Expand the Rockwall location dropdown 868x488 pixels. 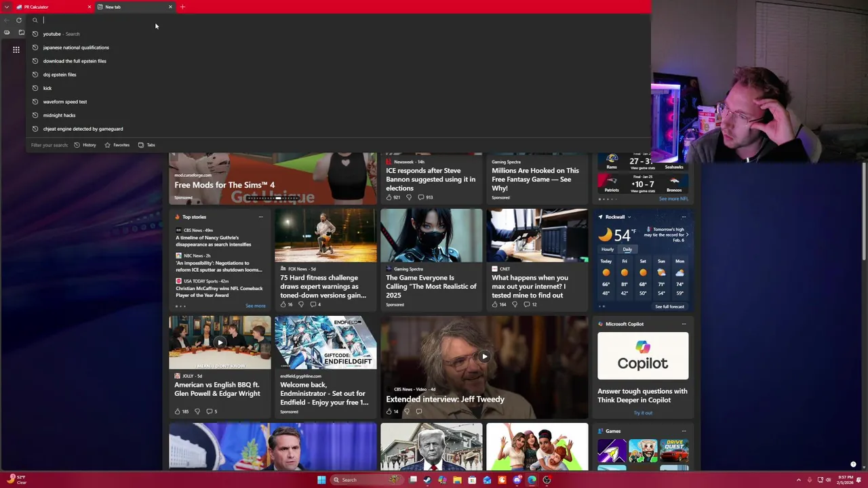(x=629, y=217)
